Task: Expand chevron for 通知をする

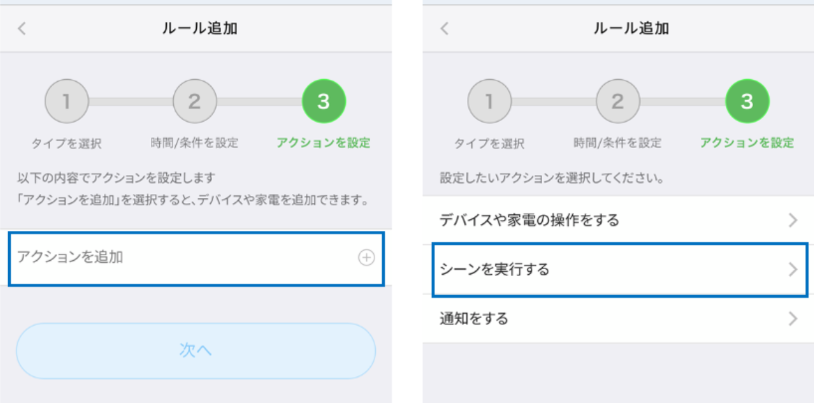Action: (792, 319)
